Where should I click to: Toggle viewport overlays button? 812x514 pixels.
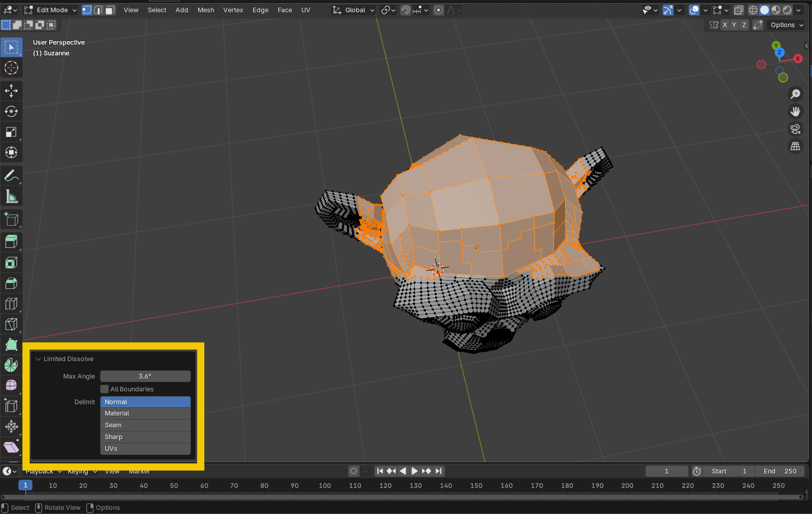point(694,10)
